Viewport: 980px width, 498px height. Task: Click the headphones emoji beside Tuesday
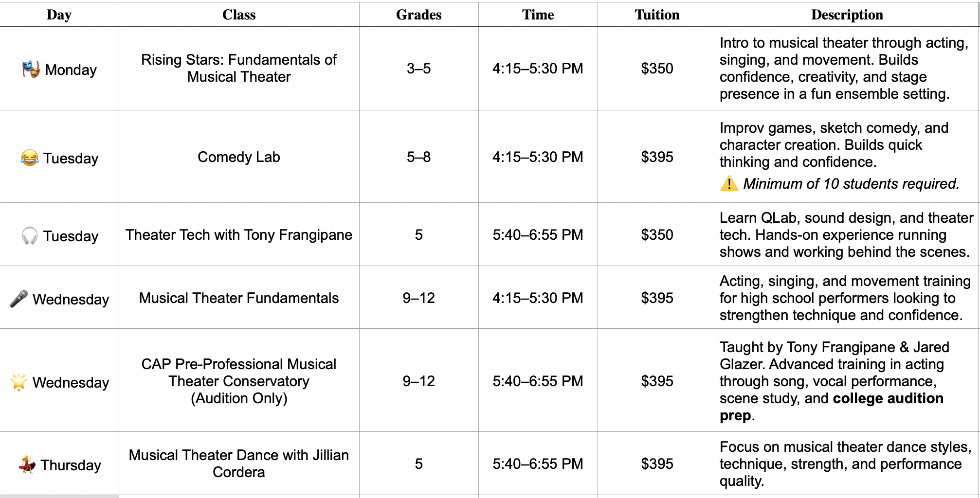coord(30,236)
